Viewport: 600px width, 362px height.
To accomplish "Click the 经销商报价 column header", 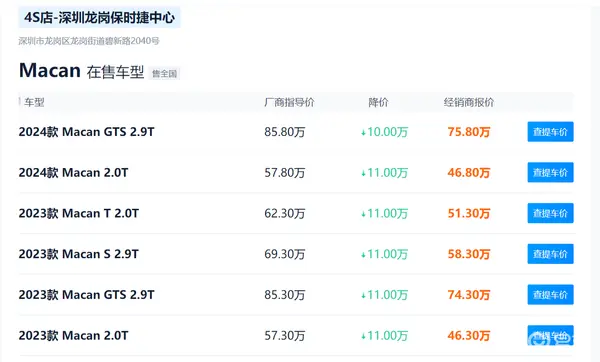I will click(x=469, y=102).
